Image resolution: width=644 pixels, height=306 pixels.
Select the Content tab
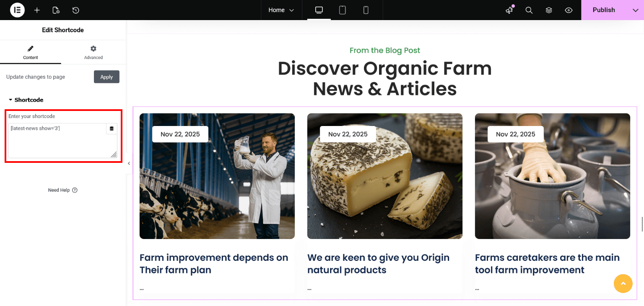[x=31, y=52]
